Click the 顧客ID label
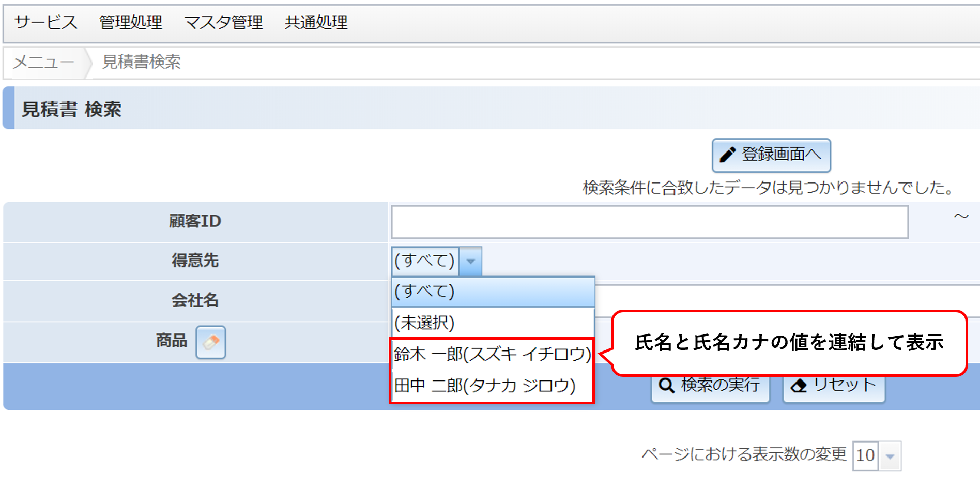 pyautogui.click(x=195, y=221)
